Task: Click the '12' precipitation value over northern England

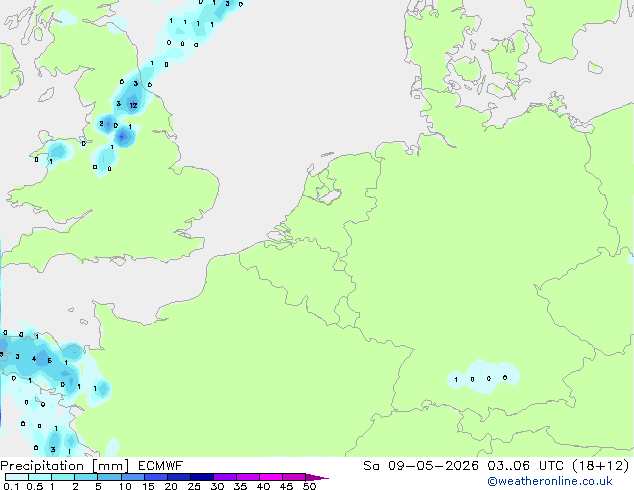Action: 133,106
